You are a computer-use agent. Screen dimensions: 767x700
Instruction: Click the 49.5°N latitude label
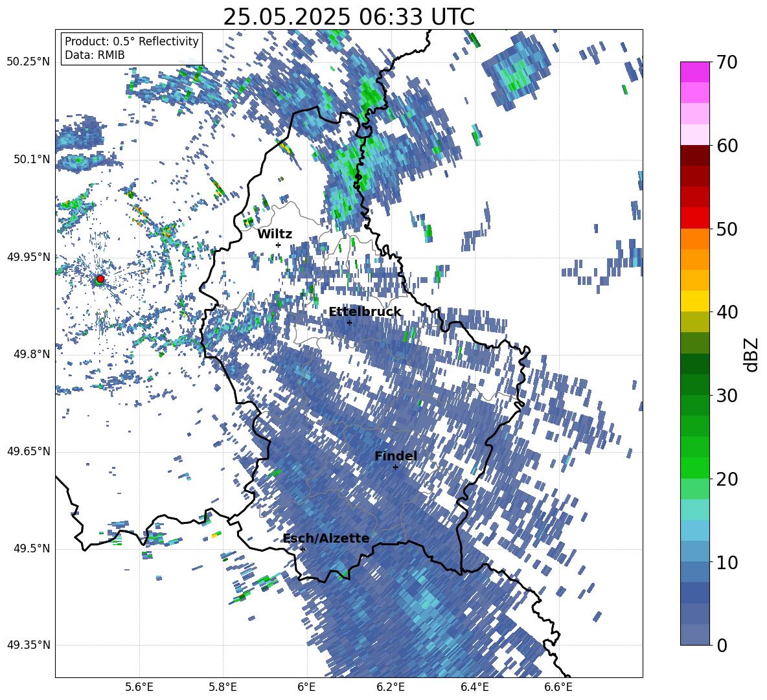pyautogui.click(x=32, y=548)
